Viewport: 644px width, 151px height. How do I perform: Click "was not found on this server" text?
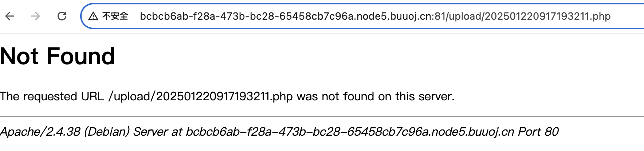click(376, 96)
